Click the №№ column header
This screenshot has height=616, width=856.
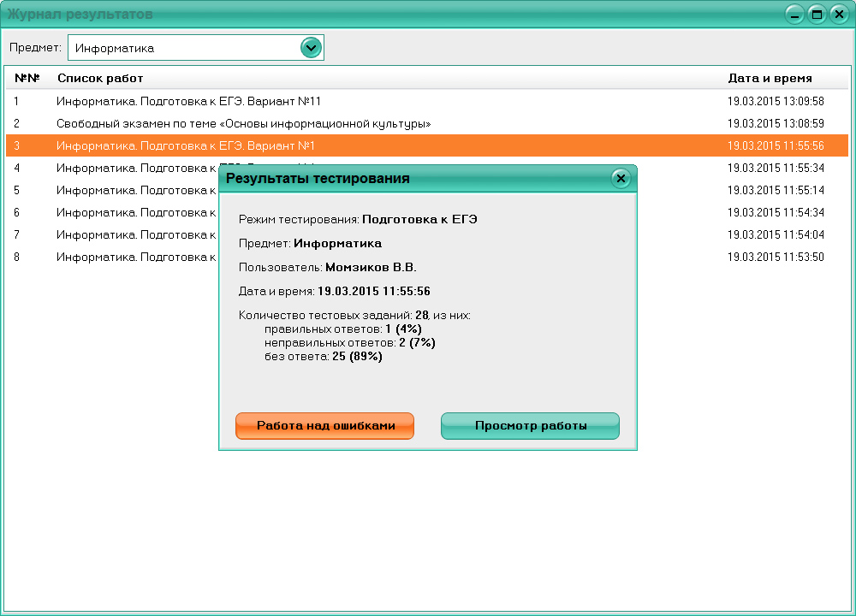[x=27, y=78]
